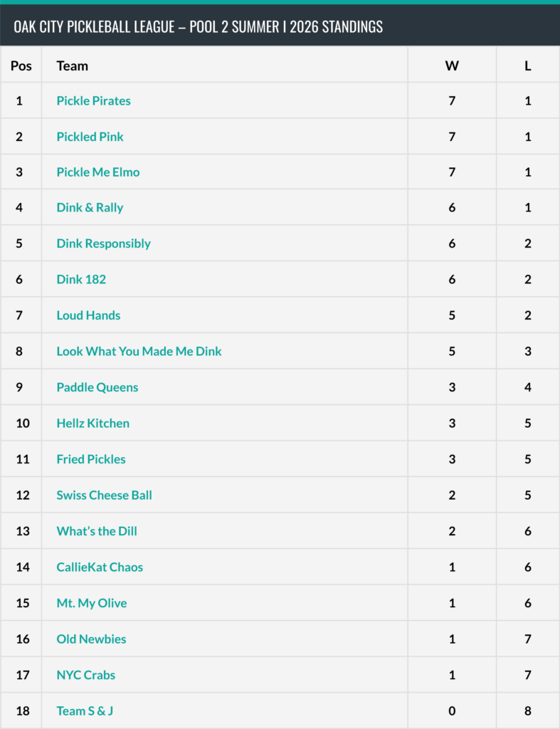The width and height of the screenshot is (560, 729).
Task: Open the Pickle Pirates team link
Action: (x=93, y=101)
